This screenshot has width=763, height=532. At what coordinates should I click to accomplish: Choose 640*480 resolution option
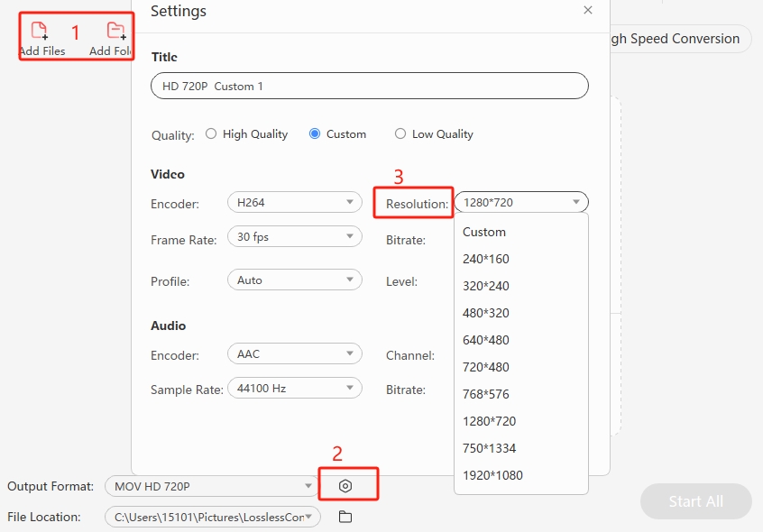click(485, 340)
